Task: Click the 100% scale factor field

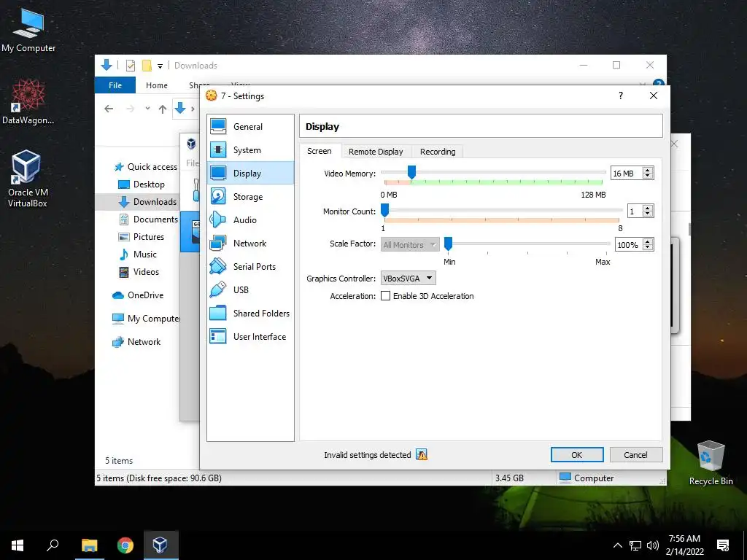Action: coord(628,245)
